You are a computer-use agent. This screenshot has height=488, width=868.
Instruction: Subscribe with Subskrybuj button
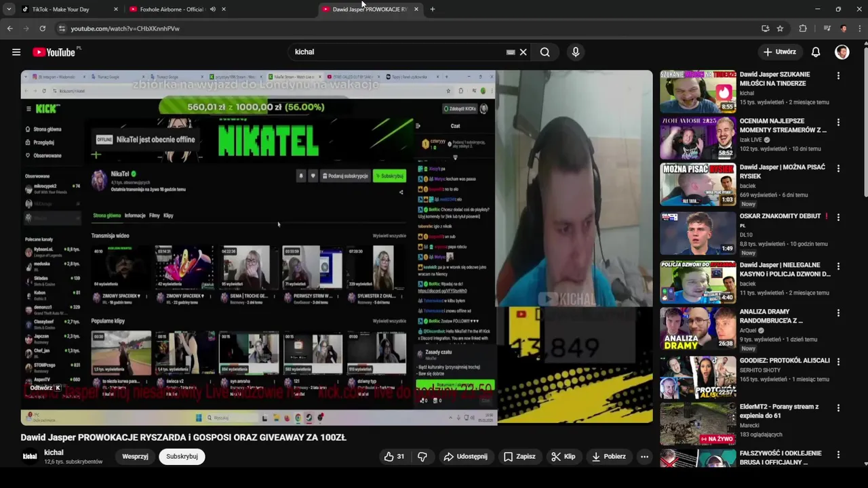point(182,457)
